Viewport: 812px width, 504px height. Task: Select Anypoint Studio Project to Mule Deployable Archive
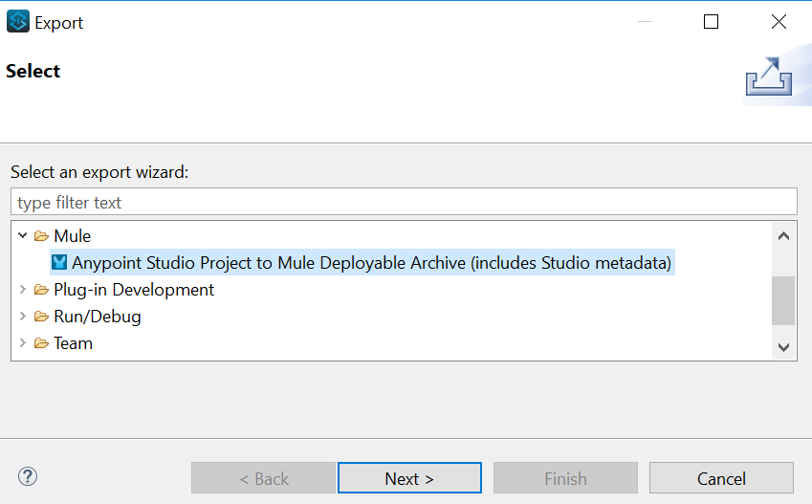[x=371, y=262]
